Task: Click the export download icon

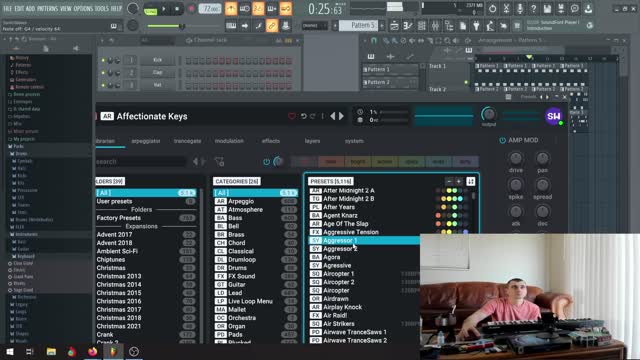Action: 588,9
